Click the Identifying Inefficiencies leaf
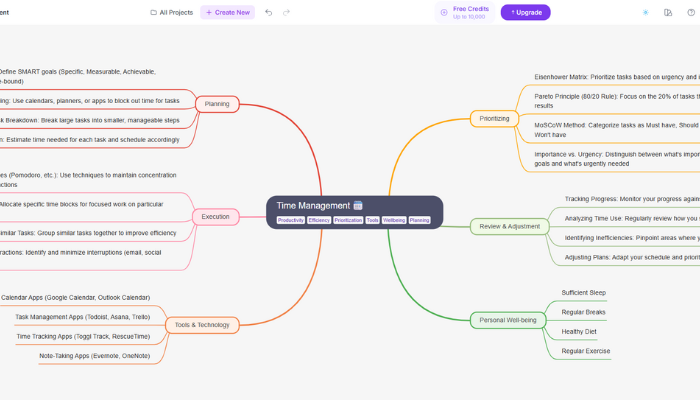This screenshot has height=400, width=700. click(632, 238)
